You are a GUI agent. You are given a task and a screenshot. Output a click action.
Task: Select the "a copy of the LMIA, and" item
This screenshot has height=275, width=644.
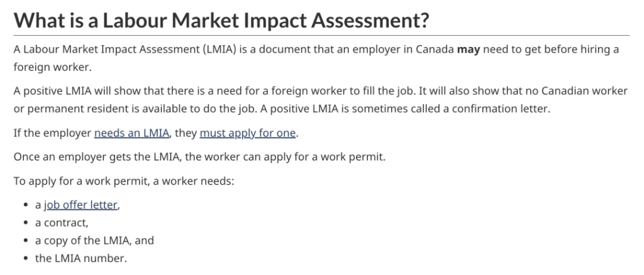[x=94, y=240]
